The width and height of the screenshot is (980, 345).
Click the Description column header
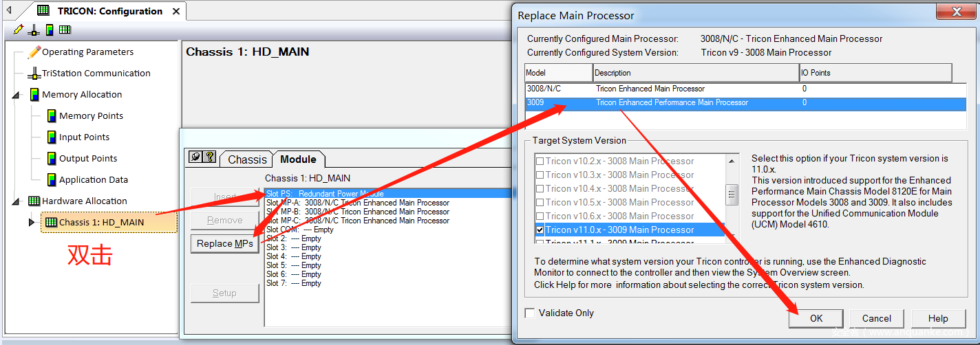click(x=696, y=72)
